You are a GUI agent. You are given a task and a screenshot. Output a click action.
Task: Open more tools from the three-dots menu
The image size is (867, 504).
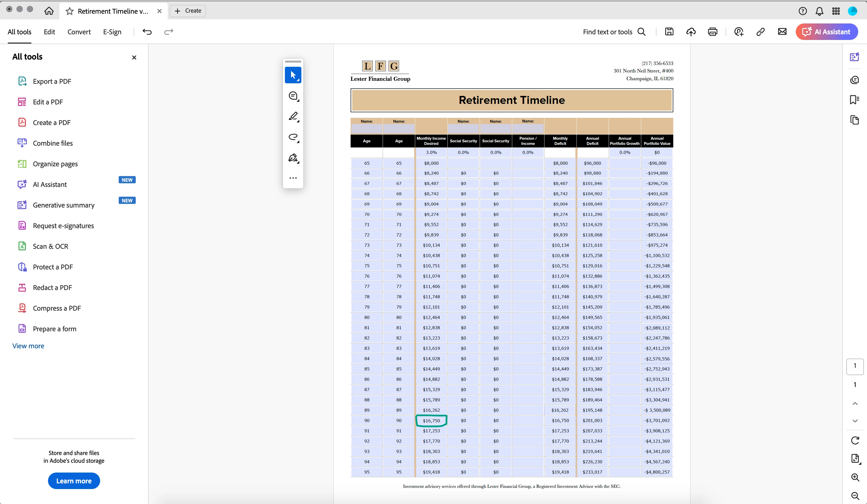[x=293, y=178]
